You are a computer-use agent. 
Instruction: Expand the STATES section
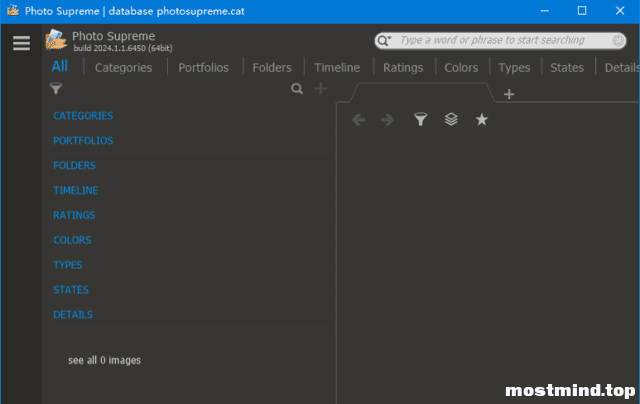[x=71, y=290]
